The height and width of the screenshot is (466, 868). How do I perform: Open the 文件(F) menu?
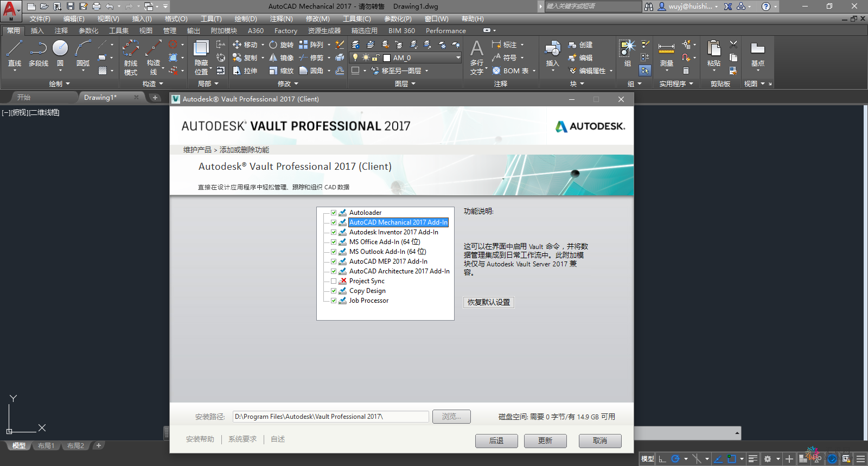coord(40,19)
